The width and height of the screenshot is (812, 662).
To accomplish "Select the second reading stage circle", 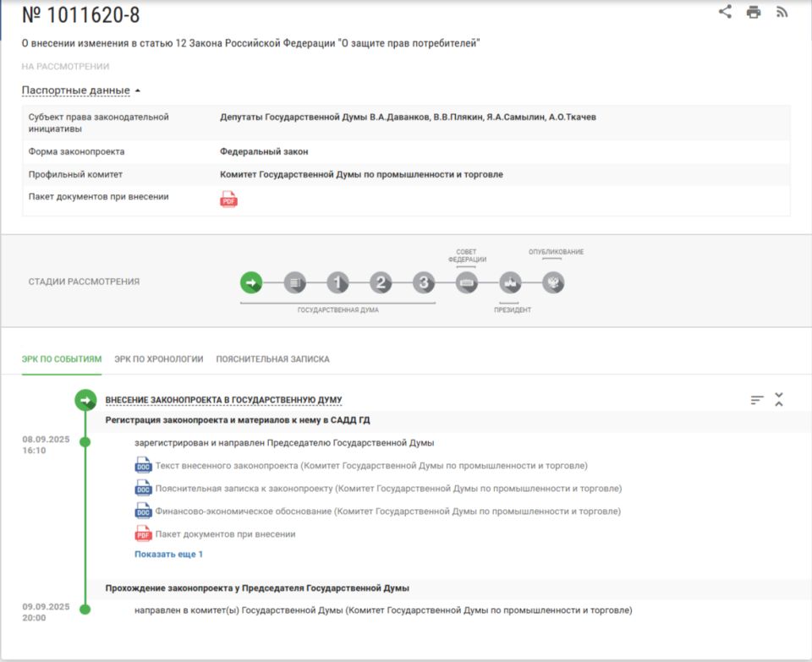I will coord(381,282).
